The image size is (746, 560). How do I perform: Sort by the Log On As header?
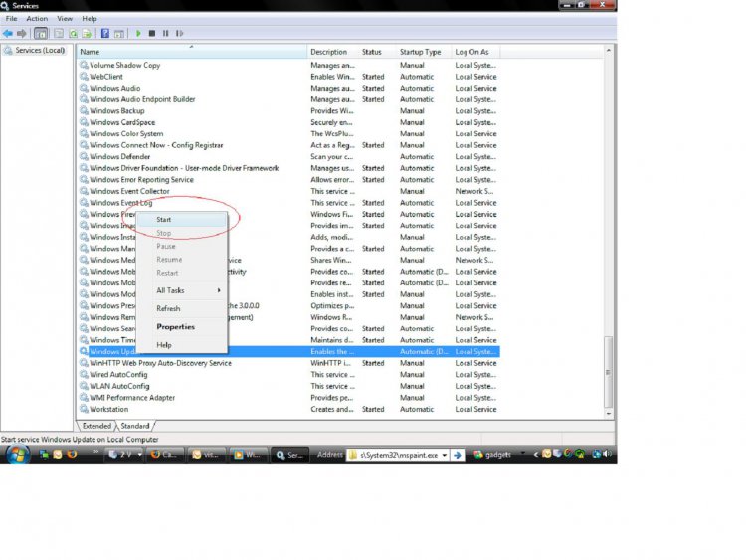(x=475, y=52)
